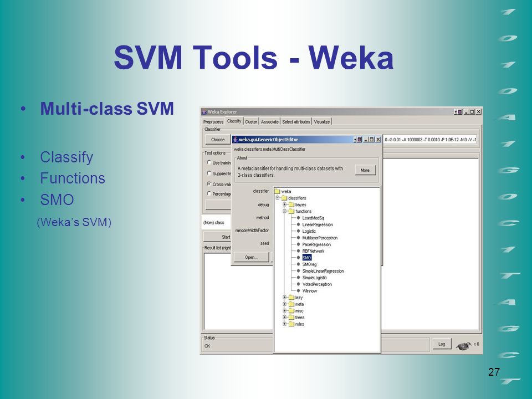The image size is (532, 399).
Task: Select the Supplied test set radio button
Action: [209, 173]
